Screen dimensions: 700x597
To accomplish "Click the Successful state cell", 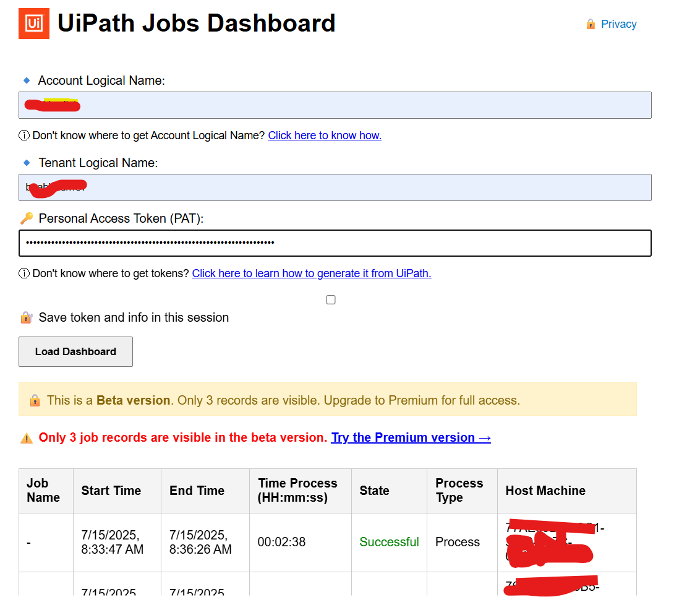I will pyautogui.click(x=390, y=543).
